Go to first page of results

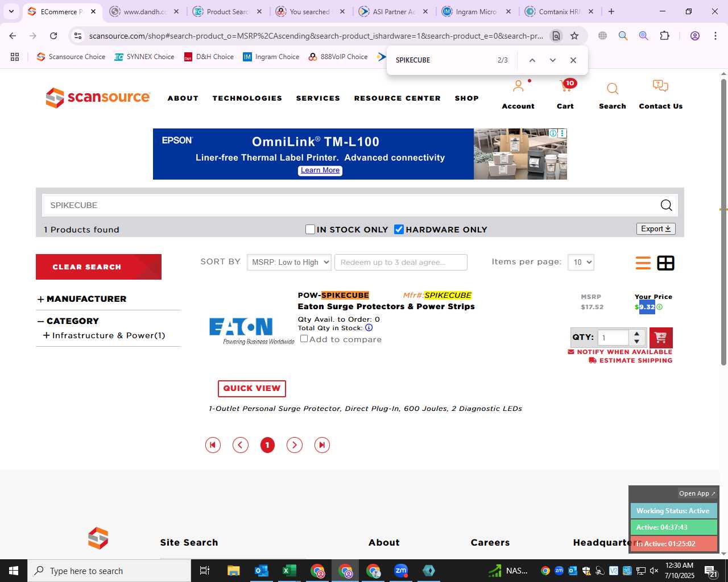213,445
